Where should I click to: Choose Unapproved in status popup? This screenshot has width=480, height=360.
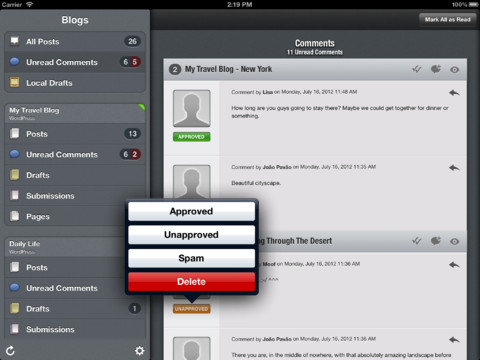pyautogui.click(x=192, y=235)
